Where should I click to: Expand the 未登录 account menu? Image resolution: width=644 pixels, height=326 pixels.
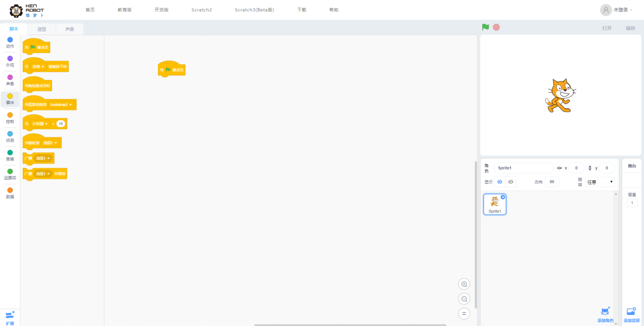pyautogui.click(x=623, y=10)
